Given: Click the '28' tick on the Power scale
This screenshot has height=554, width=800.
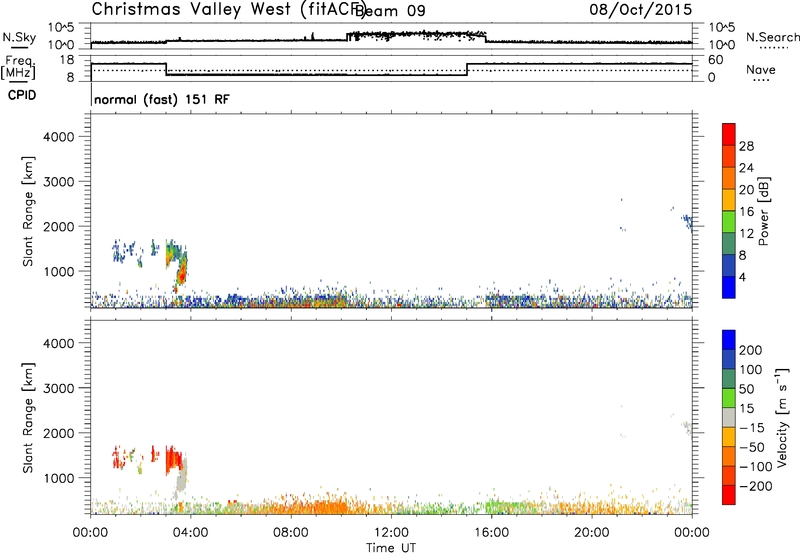Looking at the screenshot, I should pos(746,146).
